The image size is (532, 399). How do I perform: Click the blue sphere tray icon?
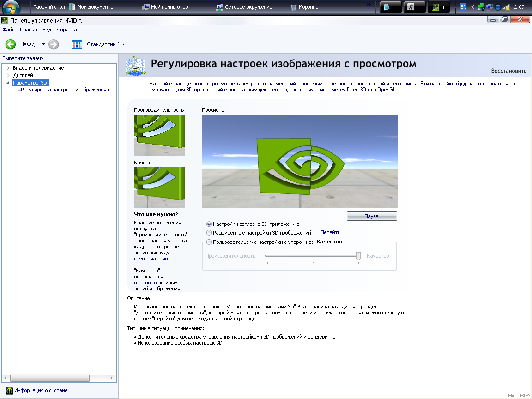(498, 7)
